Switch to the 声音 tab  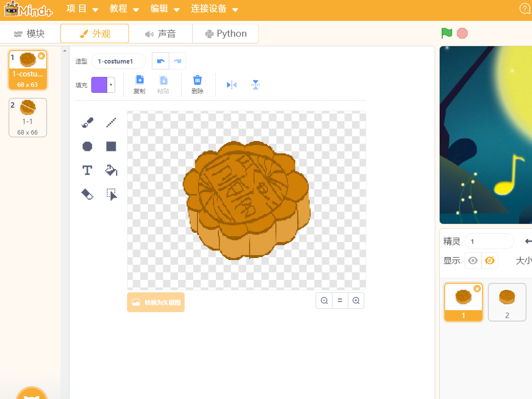(160, 34)
